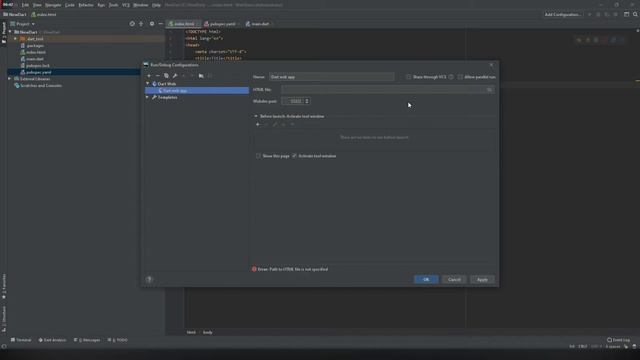
Task: Expand External Libraries node
Action: click(x=10, y=79)
